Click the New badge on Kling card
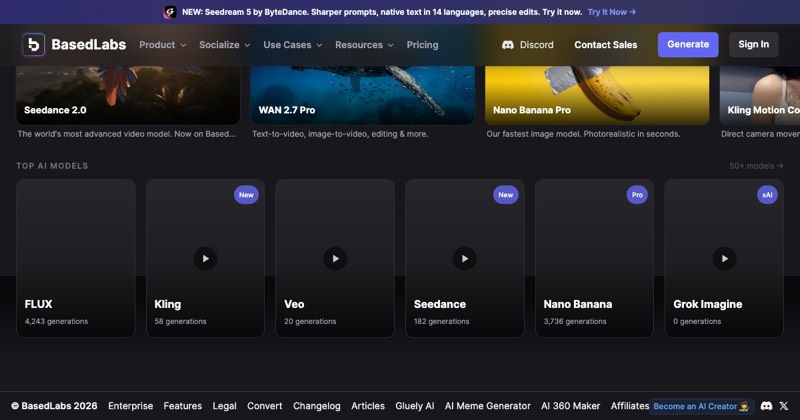This screenshot has width=800, height=420. coord(246,194)
